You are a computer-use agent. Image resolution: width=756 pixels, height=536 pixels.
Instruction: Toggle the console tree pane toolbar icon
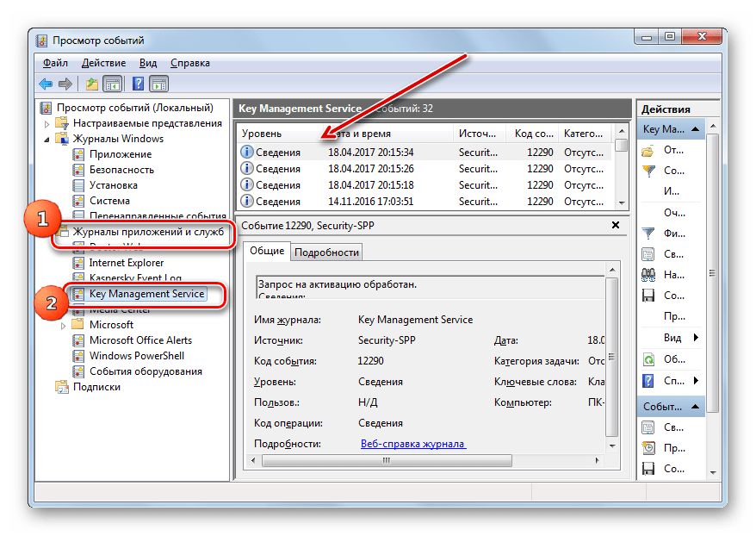click(x=113, y=84)
